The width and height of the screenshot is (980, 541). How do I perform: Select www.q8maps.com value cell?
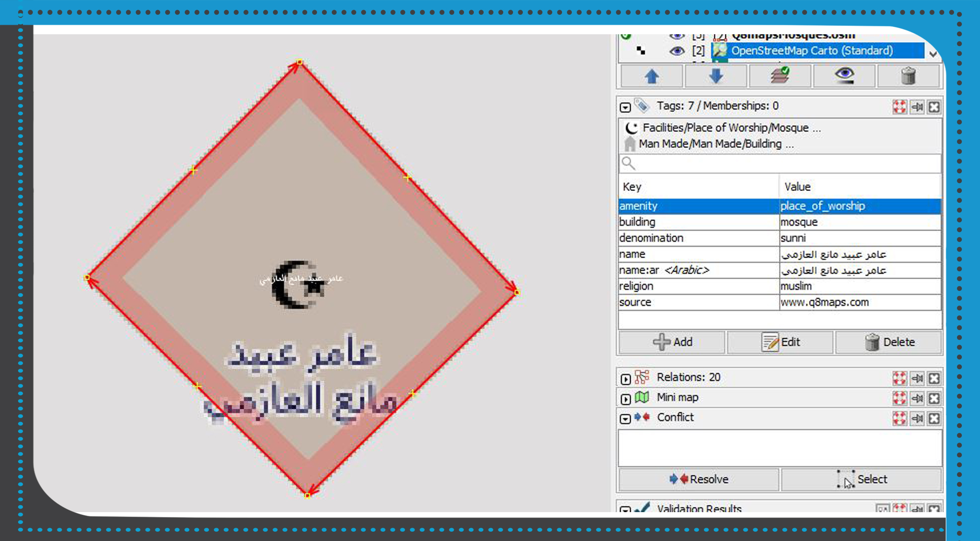(x=860, y=303)
